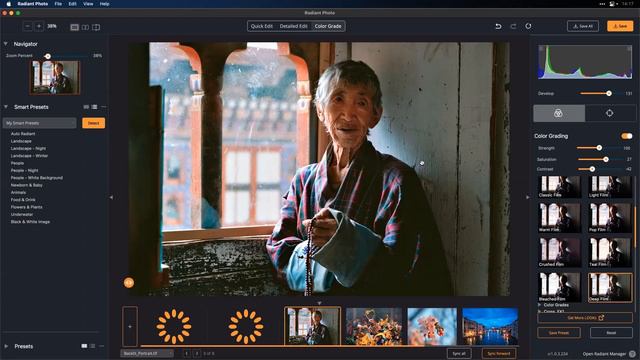This screenshot has width=640, height=360.
Task: Switch Presets panel to list view
Action: [93, 346]
